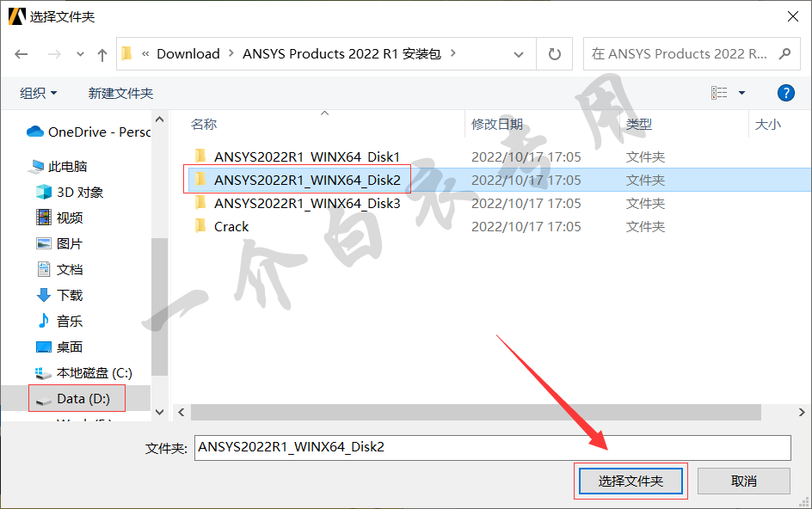This screenshot has width=812, height=509.
Task: Go back with the left arrow
Action: pos(22,54)
